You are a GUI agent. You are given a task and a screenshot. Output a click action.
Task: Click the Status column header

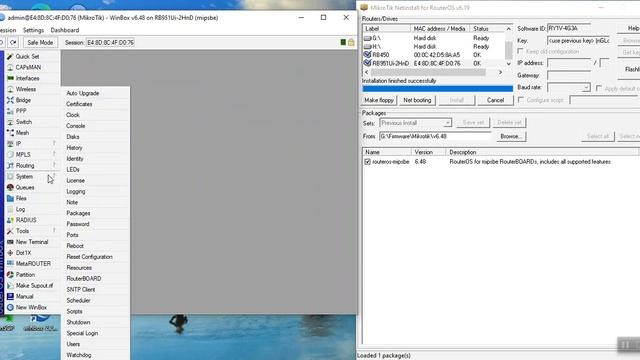tap(487, 29)
